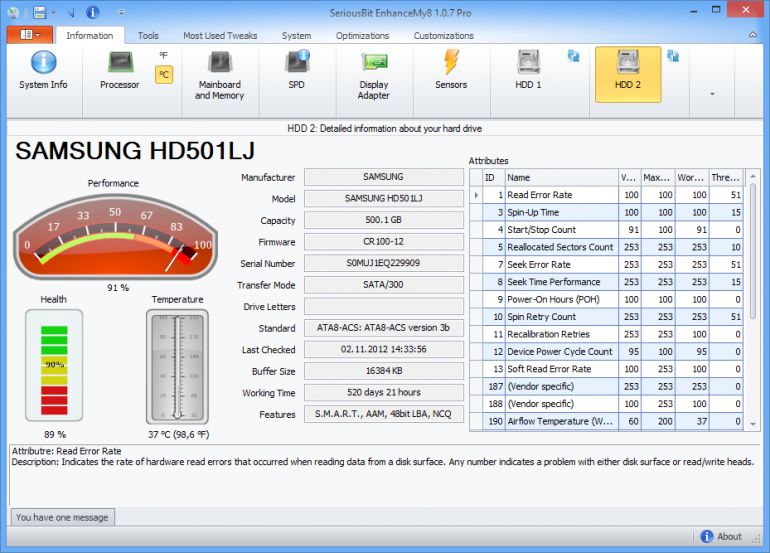Image resolution: width=770 pixels, height=553 pixels.
Task: Click the empty Drive Letters field
Action: [x=384, y=306]
